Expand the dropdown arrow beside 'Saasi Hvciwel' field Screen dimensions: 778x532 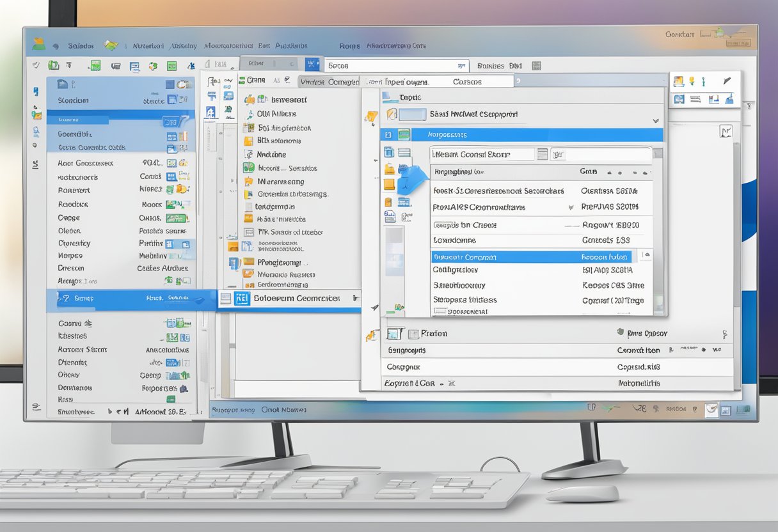656,119
